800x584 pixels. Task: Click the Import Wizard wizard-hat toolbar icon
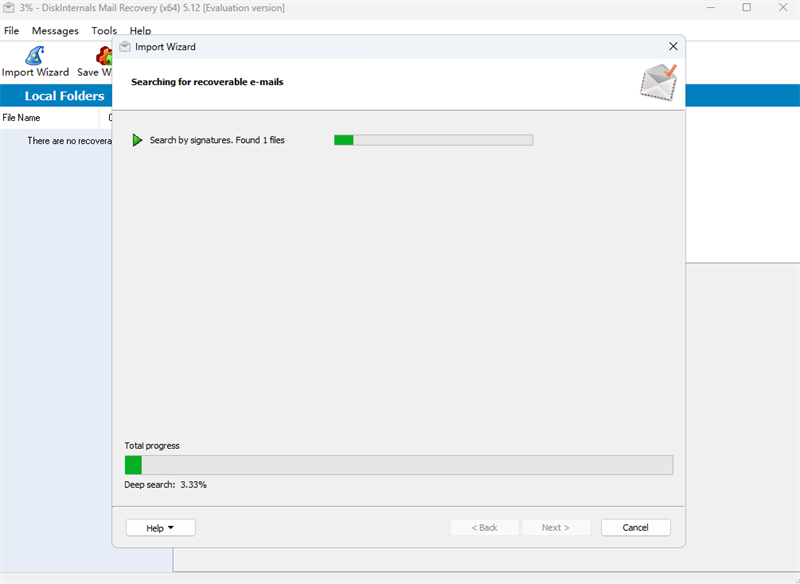pyautogui.click(x=35, y=56)
